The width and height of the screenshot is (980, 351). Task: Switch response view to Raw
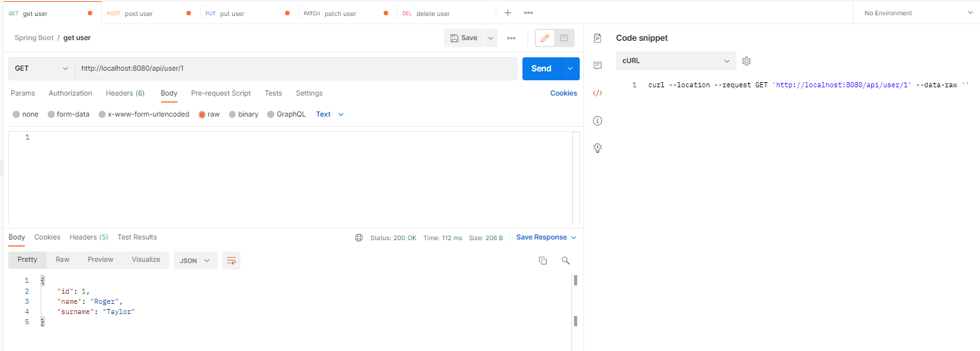click(62, 260)
